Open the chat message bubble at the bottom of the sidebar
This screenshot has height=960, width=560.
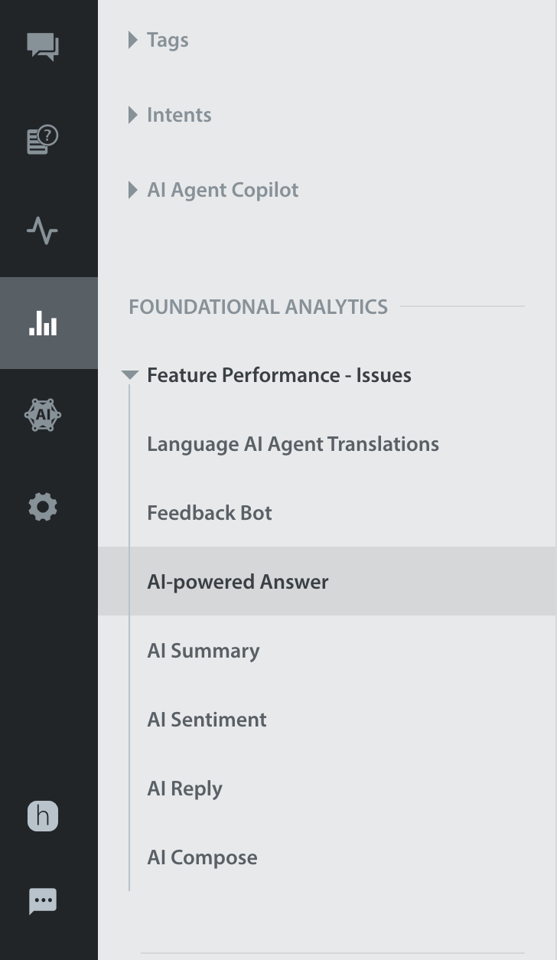click(43, 901)
